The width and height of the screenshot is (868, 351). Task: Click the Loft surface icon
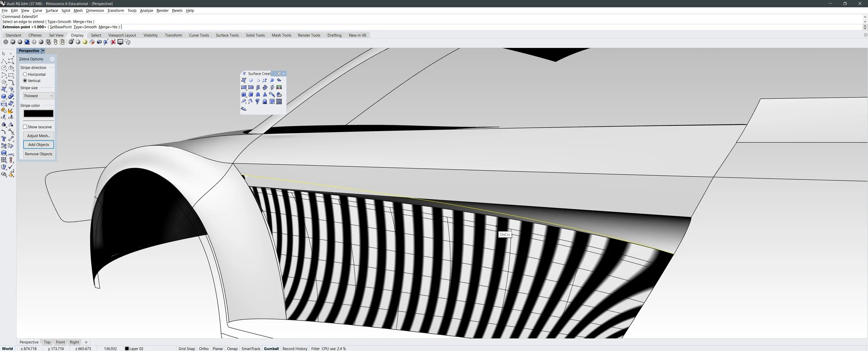click(x=265, y=80)
